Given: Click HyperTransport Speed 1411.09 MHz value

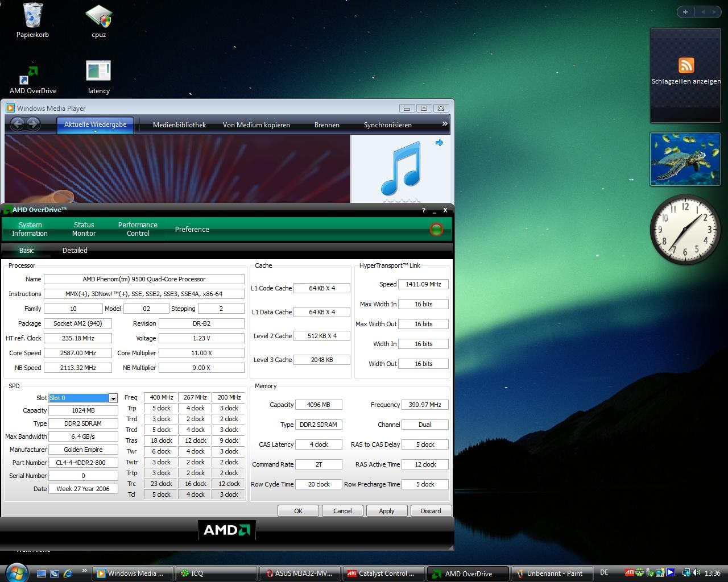Looking at the screenshot, I should (423, 284).
